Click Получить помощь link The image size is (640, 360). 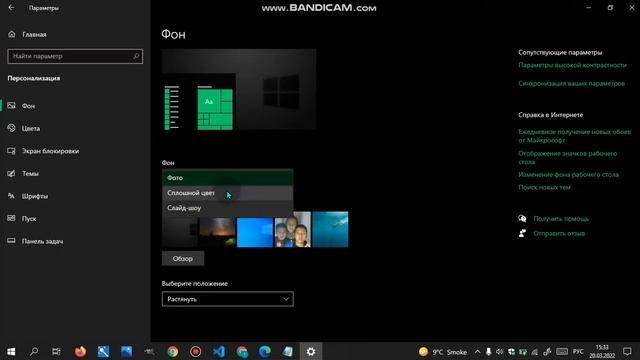pyautogui.click(x=561, y=219)
